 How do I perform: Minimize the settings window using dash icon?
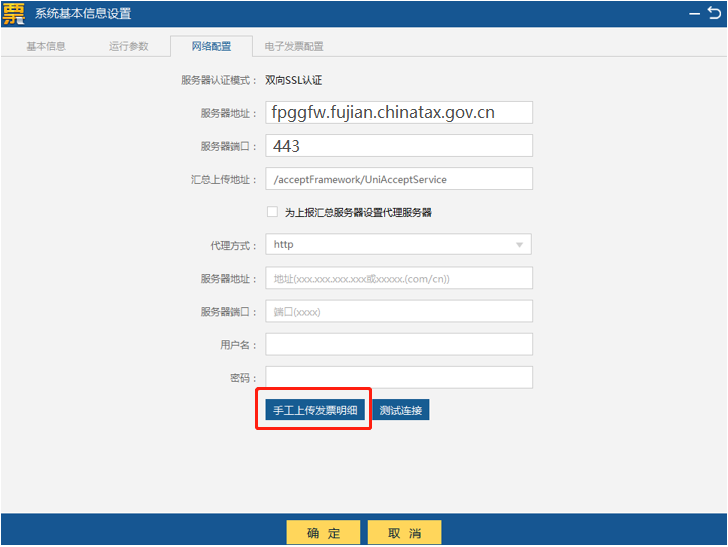coord(694,14)
